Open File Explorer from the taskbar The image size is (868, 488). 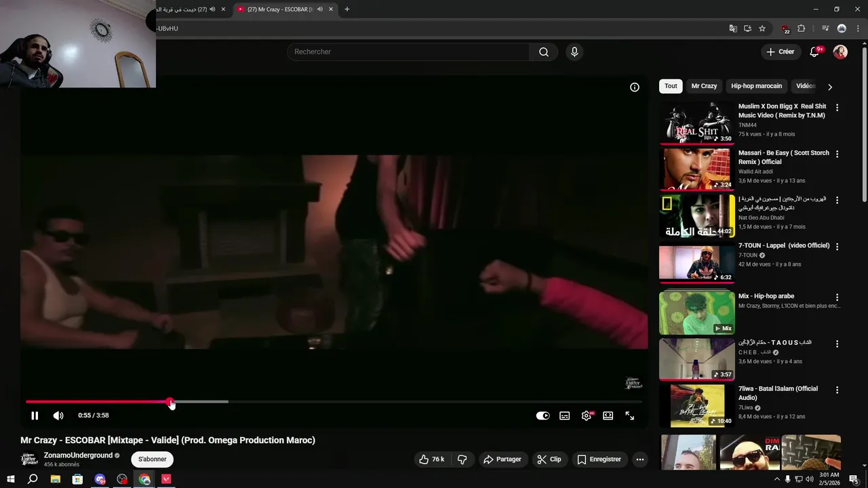pyautogui.click(x=55, y=479)
